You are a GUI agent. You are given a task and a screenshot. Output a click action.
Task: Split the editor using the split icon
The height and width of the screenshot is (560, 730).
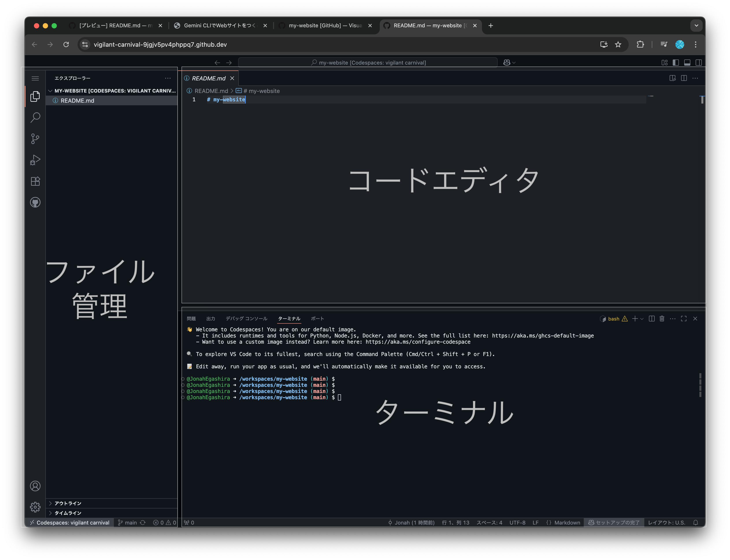coord(684,78)
